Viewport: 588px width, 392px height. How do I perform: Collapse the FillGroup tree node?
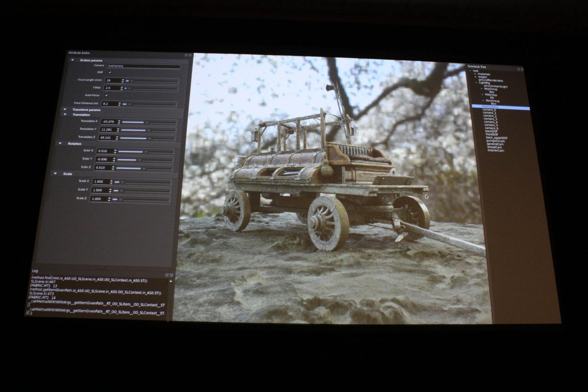(482, 95)
